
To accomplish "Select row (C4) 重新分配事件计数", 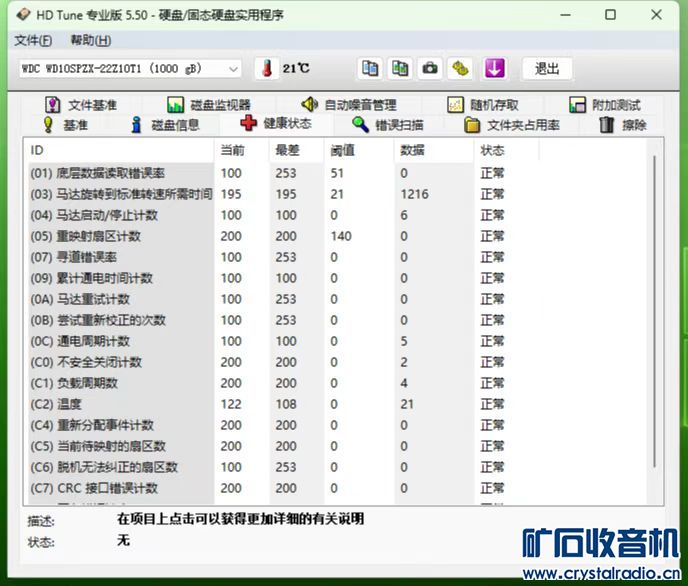I will (338, 425).
